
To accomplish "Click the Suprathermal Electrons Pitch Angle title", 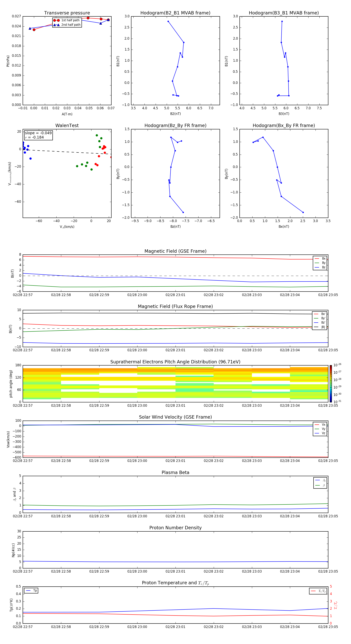I will (x=175, y=362).
